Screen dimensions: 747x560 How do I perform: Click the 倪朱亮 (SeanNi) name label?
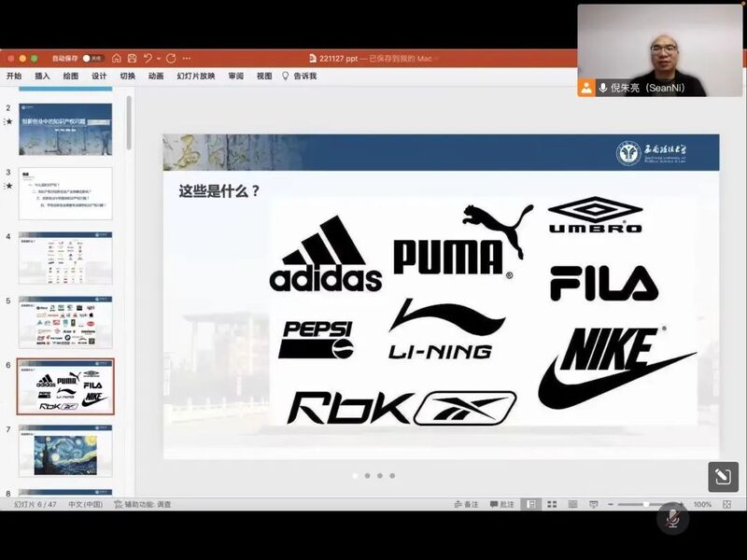point(647,88)
